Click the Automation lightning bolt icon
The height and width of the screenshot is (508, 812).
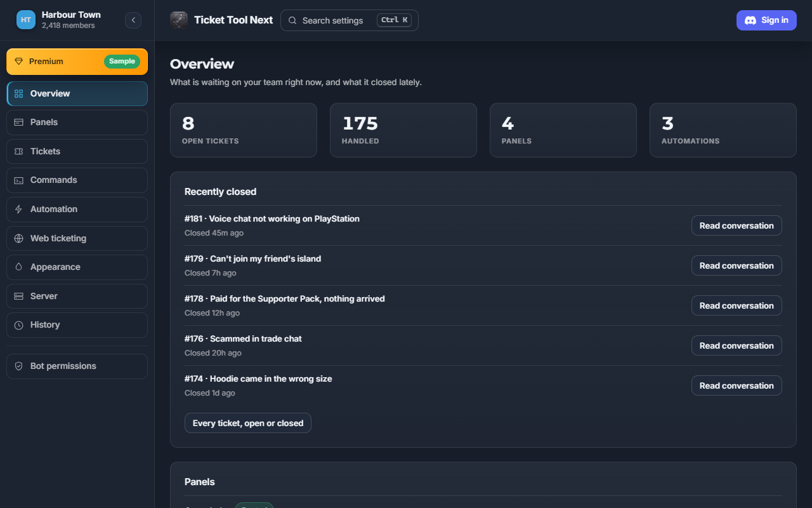[18, 210]
